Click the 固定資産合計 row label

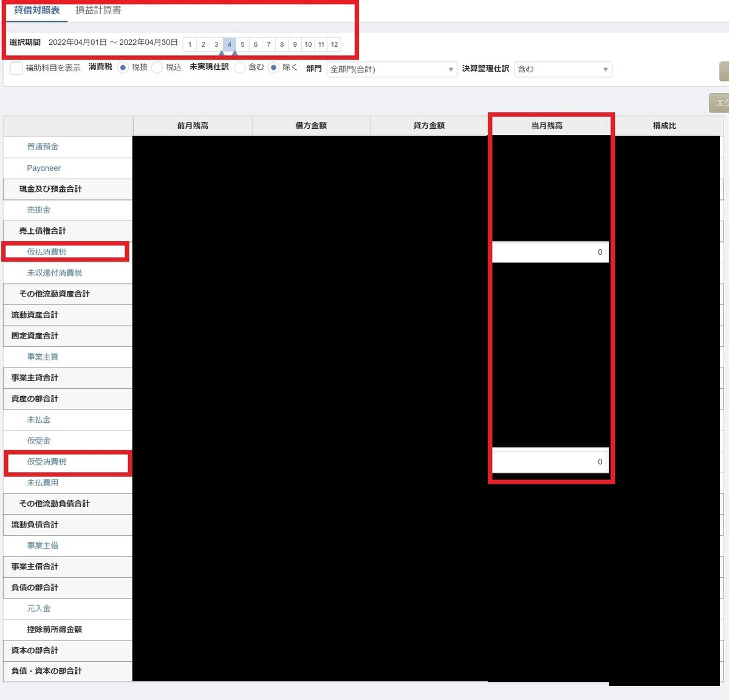pyautogui.click(x=35, y=336)
